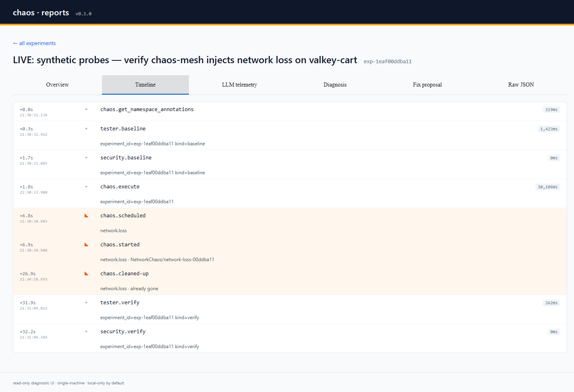Image resolution: width=574 pixels, height=392 pixels.
Task: Open the Diagnosis tab
Action: [335, 85]
